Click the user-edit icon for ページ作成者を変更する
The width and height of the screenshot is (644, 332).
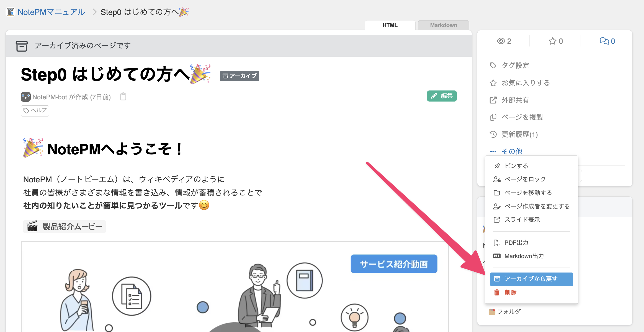(497, 206)
